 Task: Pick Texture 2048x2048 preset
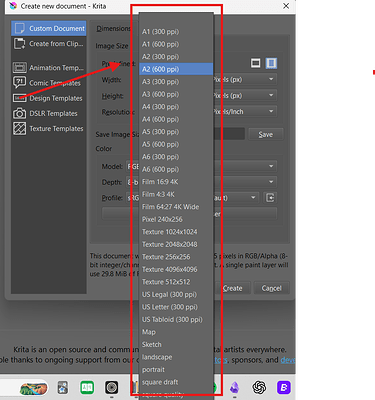(x=176, y=244)
